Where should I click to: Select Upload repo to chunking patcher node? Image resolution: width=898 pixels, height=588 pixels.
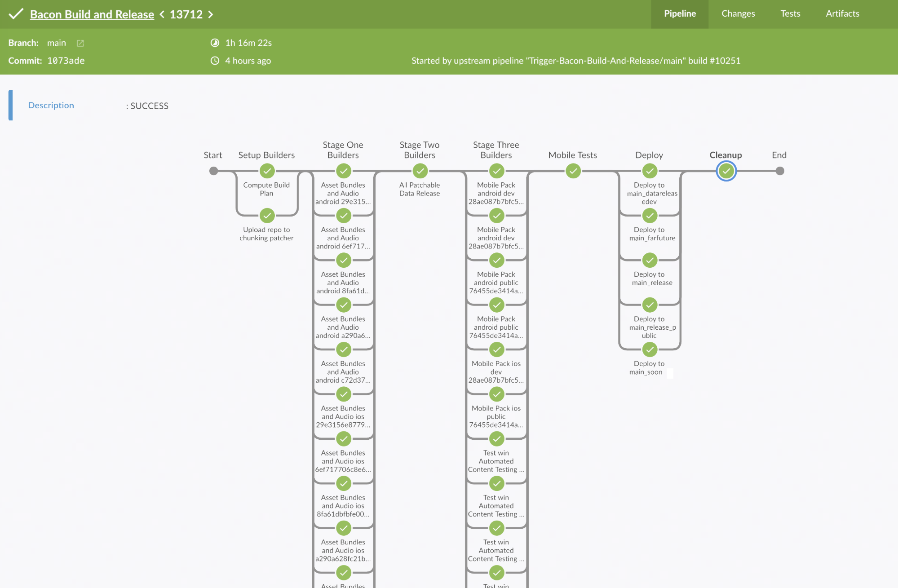[267, 216]
